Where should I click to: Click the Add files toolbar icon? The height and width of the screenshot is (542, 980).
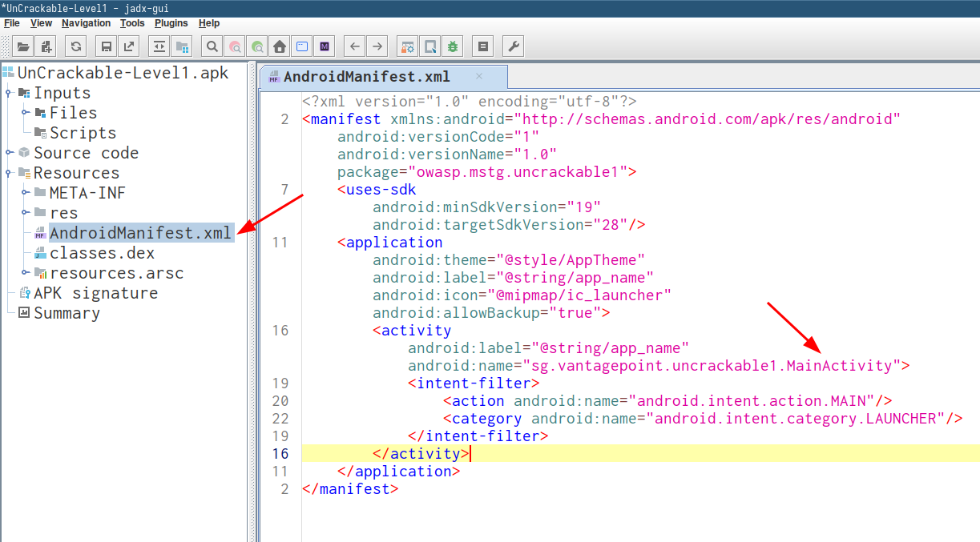coord(46,46)
